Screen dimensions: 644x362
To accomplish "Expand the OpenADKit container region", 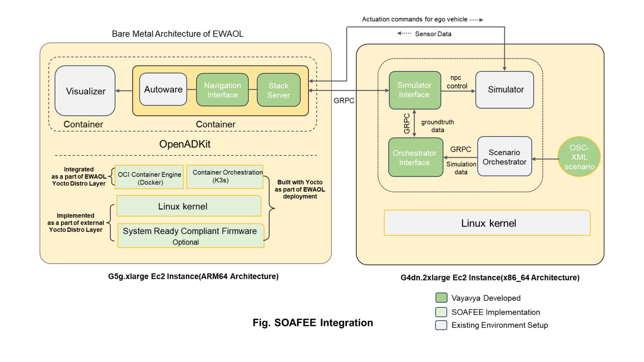I will (185, 144).
